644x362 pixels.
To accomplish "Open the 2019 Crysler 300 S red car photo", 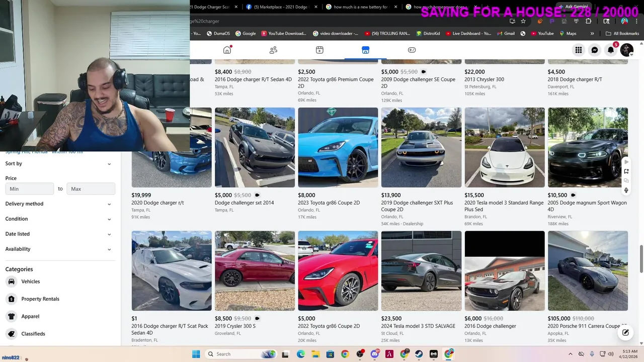I will [255, 271].
